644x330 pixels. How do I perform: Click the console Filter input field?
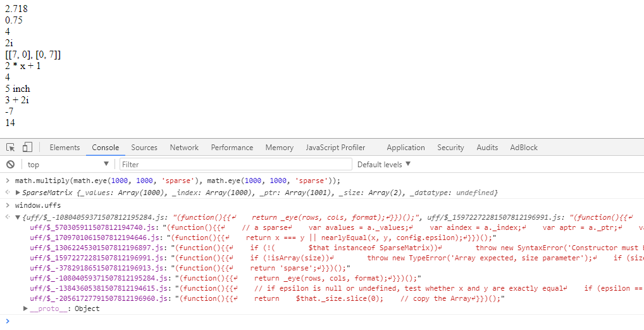(x=236, y=164)
